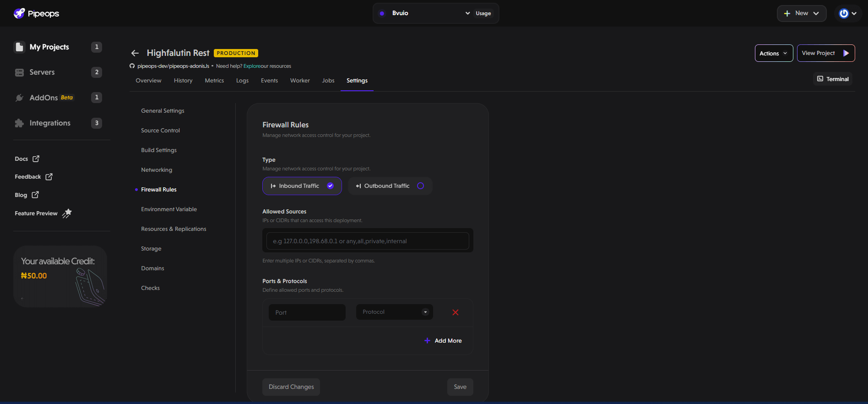Open Feedback external link icon

(x=49, y=176)
